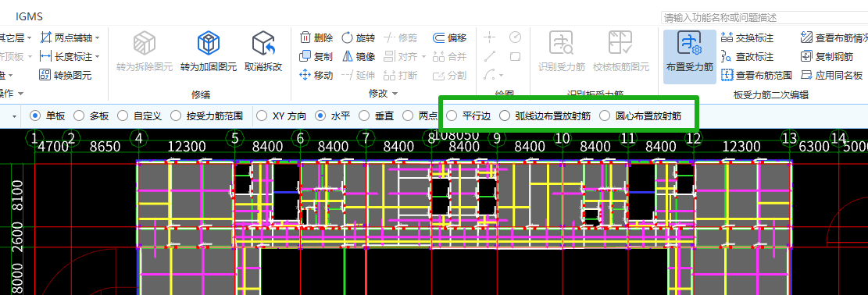This screenshot has height=295, width=868.
Task: Expand the 长度标注 dropdown arrow
Action: pyautogui.click(x=98, y=57)
